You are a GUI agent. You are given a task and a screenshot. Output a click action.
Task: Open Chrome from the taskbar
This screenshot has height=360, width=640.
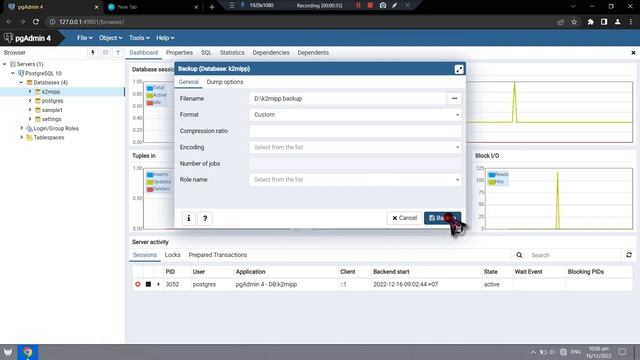pos(28,352)
